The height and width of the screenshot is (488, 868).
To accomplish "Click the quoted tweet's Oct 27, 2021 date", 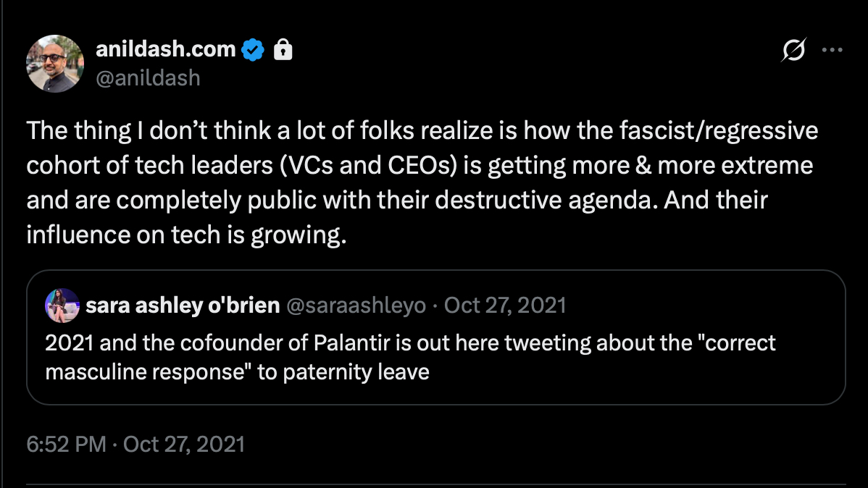I will [505, 306].
